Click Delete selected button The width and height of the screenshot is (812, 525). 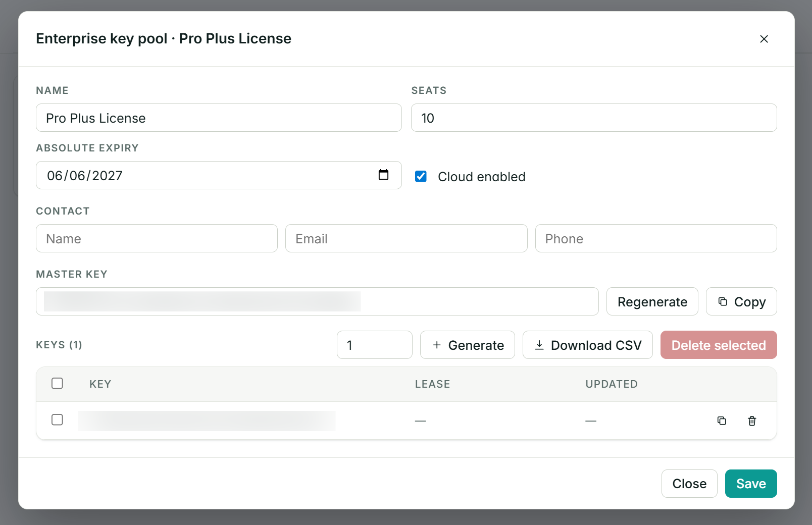pos(719,345)
